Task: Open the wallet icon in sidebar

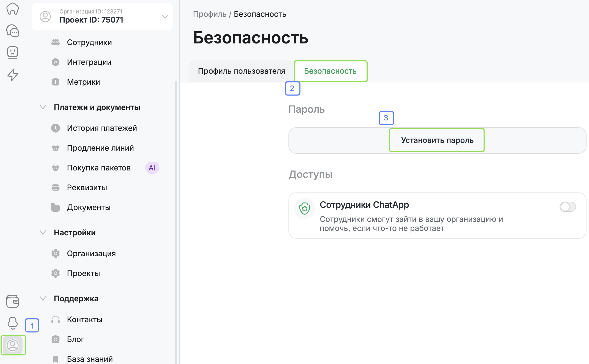Action: (x=13, y=301)
